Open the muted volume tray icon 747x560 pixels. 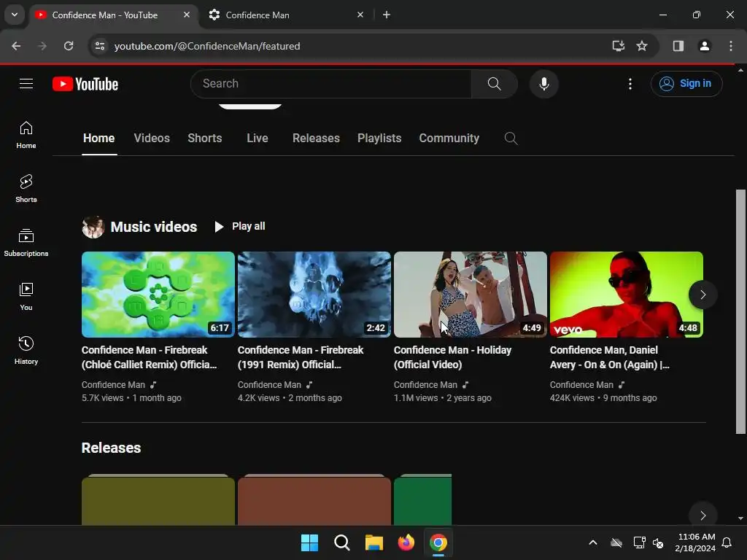coord(658,542)
